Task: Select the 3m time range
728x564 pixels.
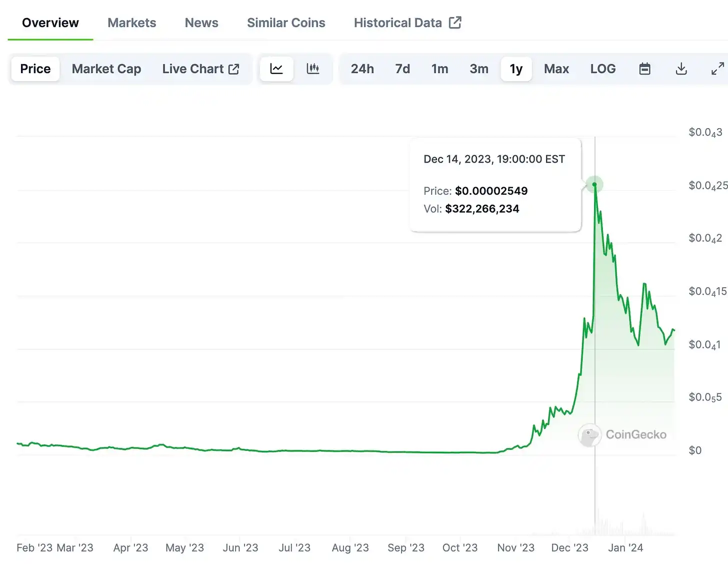Action: tap(479, 69)
